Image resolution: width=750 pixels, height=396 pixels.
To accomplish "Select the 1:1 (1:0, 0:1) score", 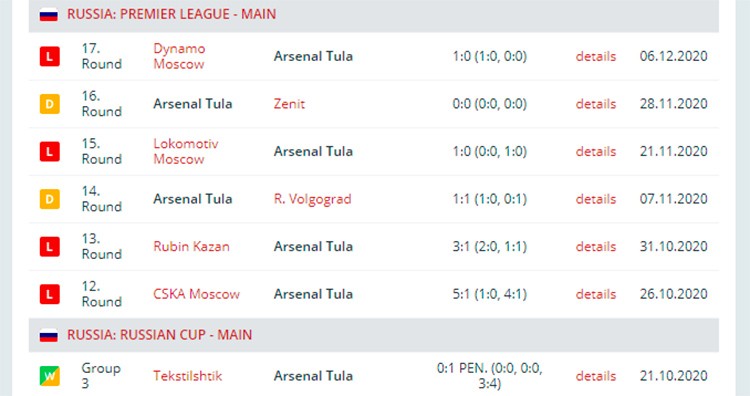I will click(489, 199).
